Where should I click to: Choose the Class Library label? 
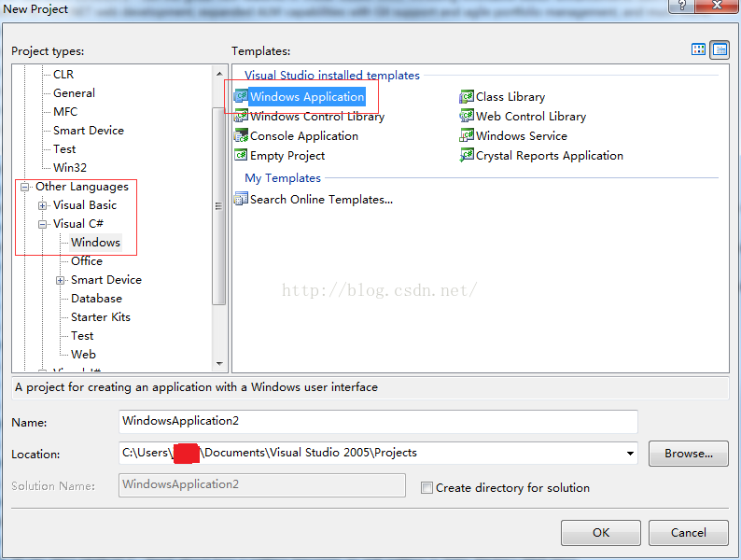point(510,97)
